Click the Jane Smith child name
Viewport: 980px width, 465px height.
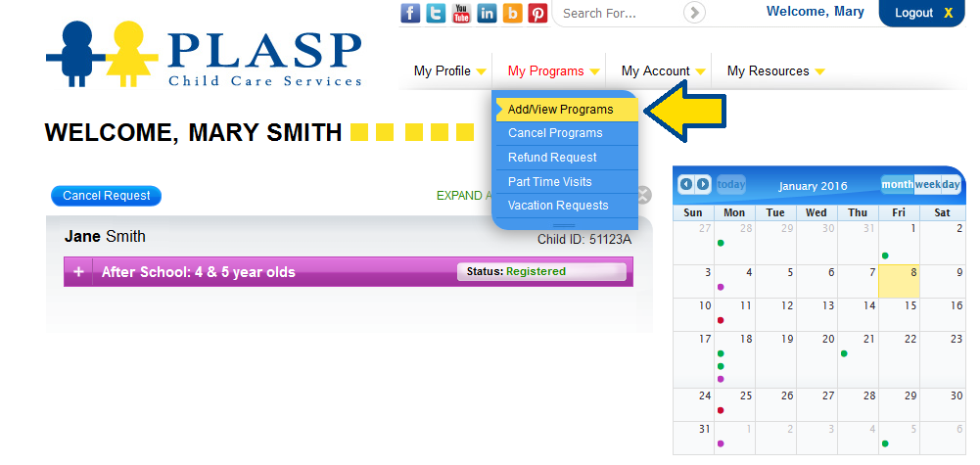coord(105,237)
